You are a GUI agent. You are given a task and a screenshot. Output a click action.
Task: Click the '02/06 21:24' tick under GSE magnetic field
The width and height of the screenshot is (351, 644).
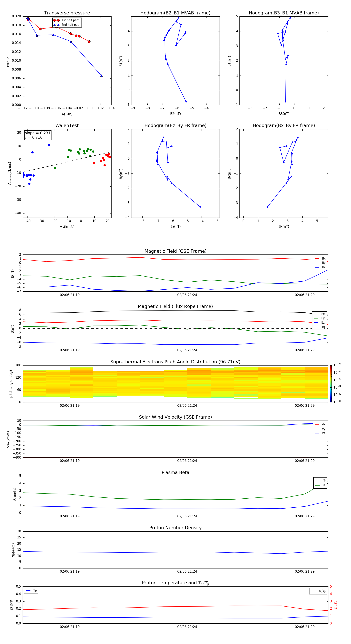tap(187, 295)
